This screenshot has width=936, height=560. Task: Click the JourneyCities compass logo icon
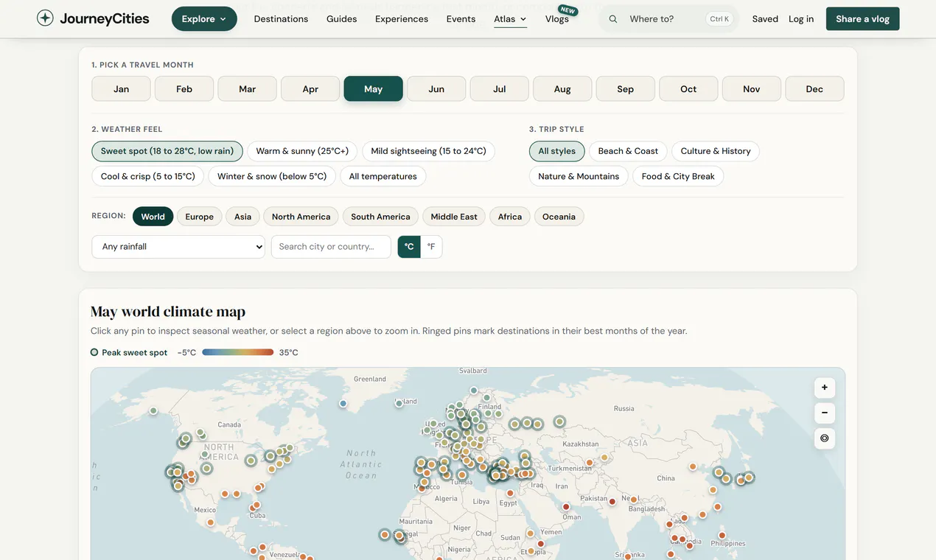pos(45,18)
